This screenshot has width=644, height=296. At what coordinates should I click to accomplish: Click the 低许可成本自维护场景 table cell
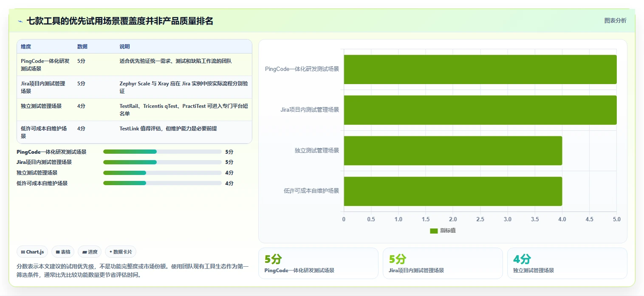coord(45,132)
